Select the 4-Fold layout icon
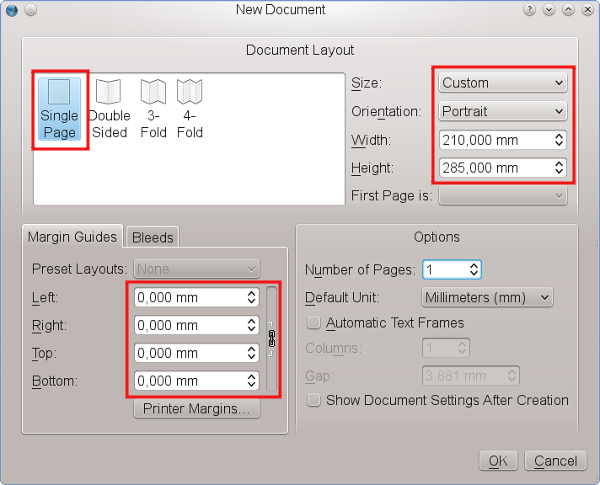 (x=190, y=108)
